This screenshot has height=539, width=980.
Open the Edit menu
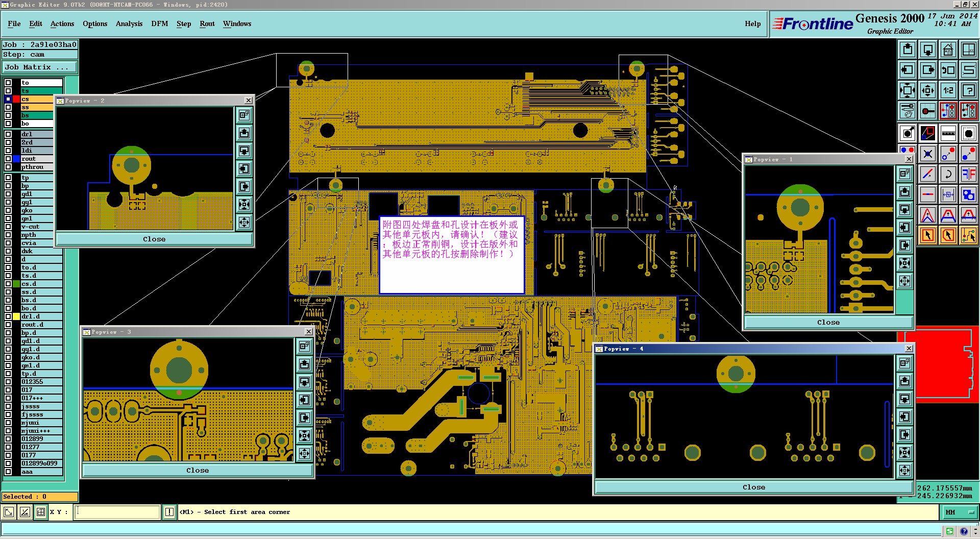(x=36, y=23)
